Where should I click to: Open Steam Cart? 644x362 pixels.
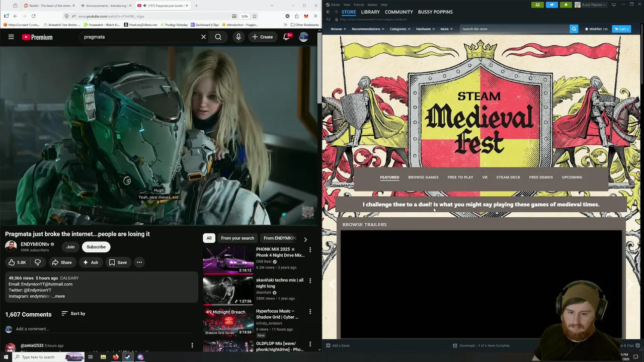coord(621,29)
